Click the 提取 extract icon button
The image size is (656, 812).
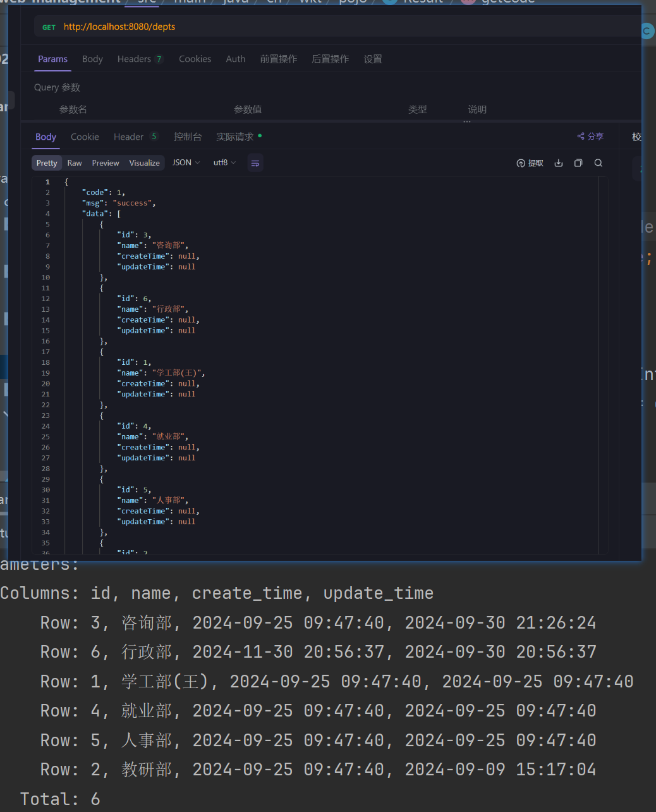coord(530,163)
